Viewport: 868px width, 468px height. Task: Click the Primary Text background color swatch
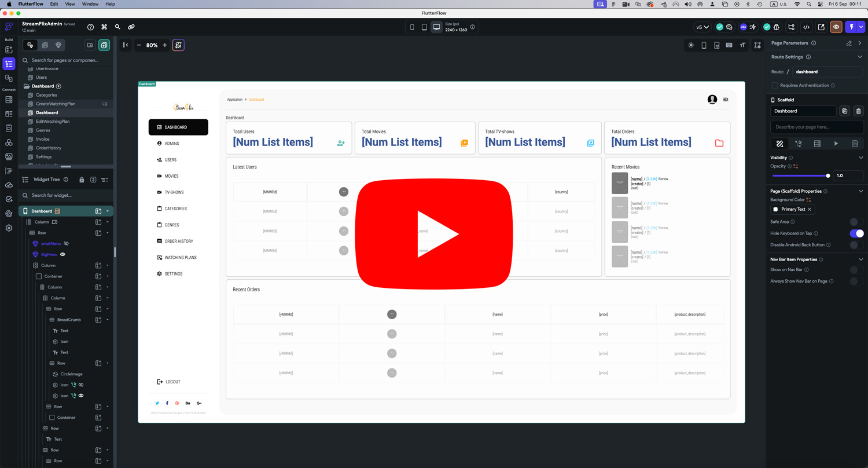coord(775,209)
